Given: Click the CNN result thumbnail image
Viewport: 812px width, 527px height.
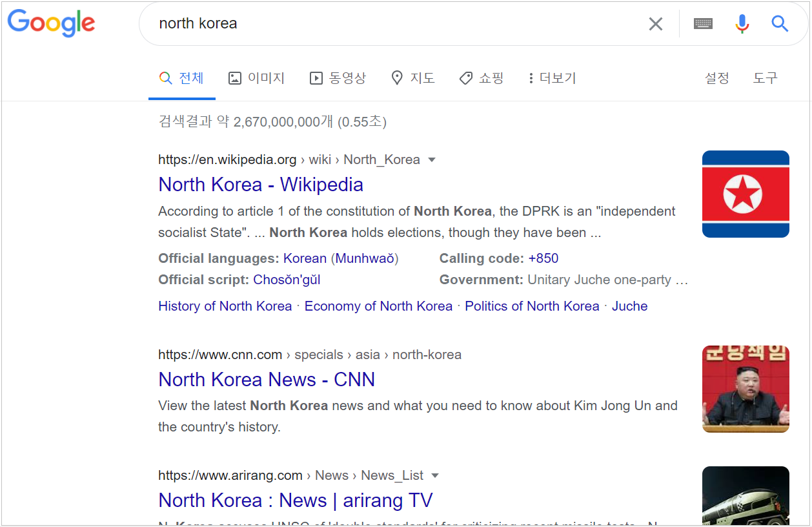Looking at the screenshot, I should (746, 389).
